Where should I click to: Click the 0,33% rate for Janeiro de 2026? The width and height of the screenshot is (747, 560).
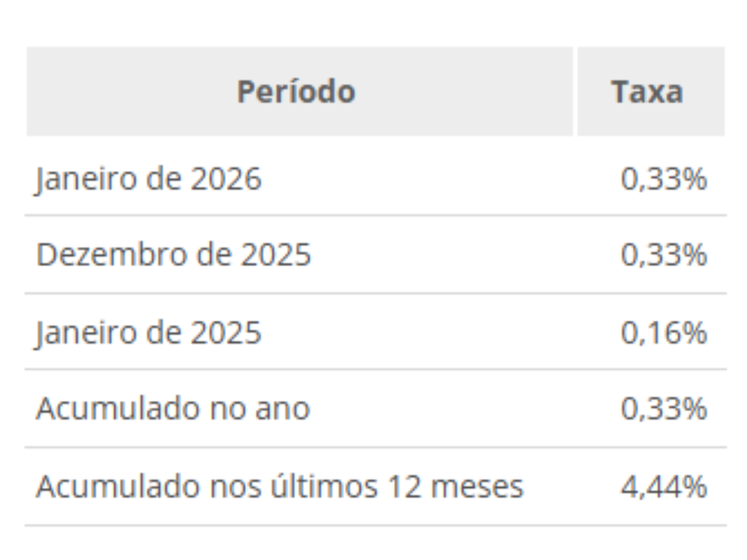point(664,180)
